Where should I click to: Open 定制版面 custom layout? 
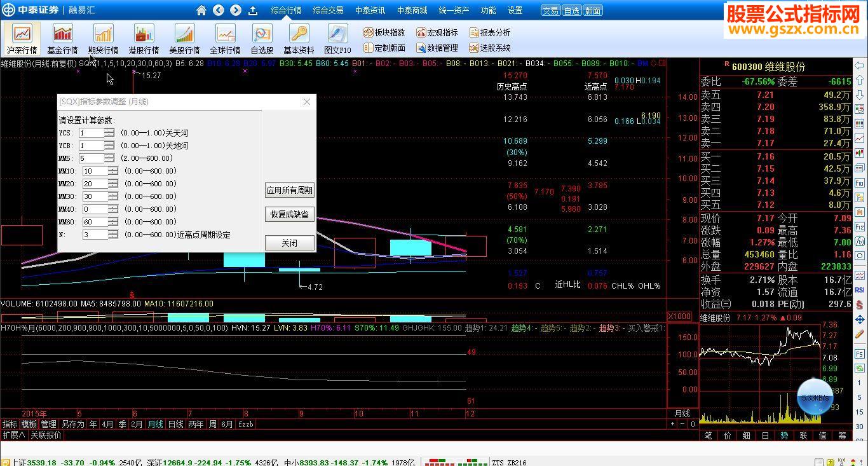point(384,48)
